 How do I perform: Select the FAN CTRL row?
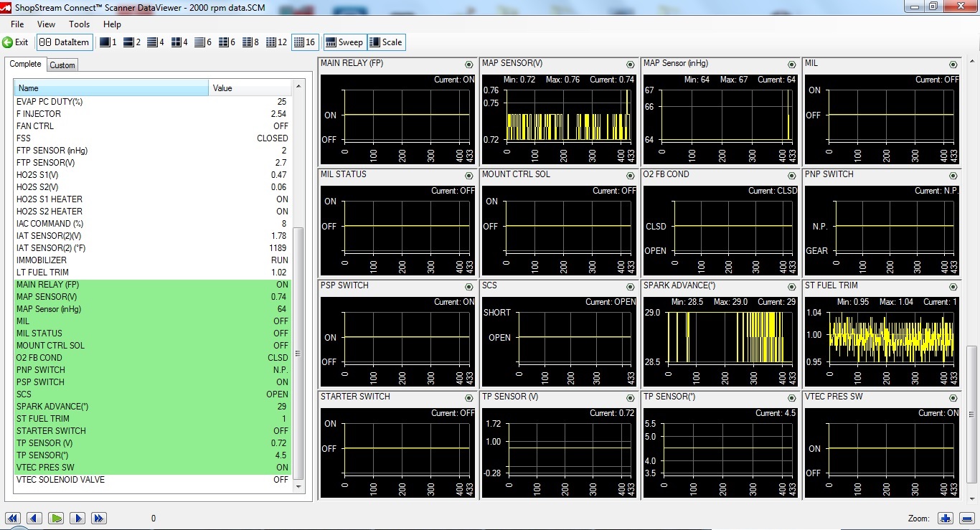click(x=152, y=126)
